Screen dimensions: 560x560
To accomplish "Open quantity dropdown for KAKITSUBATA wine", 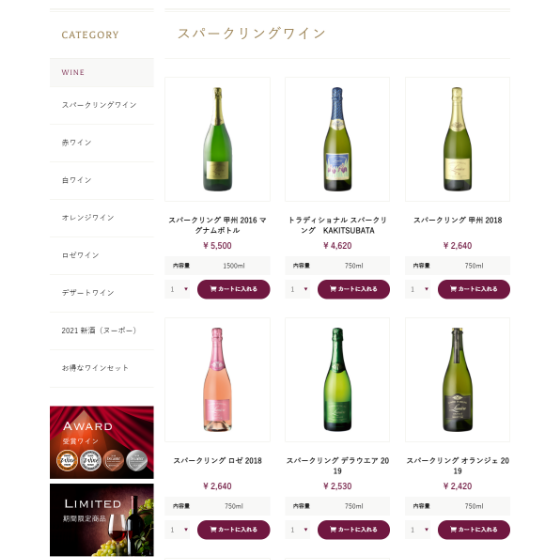I will [298, 289].
